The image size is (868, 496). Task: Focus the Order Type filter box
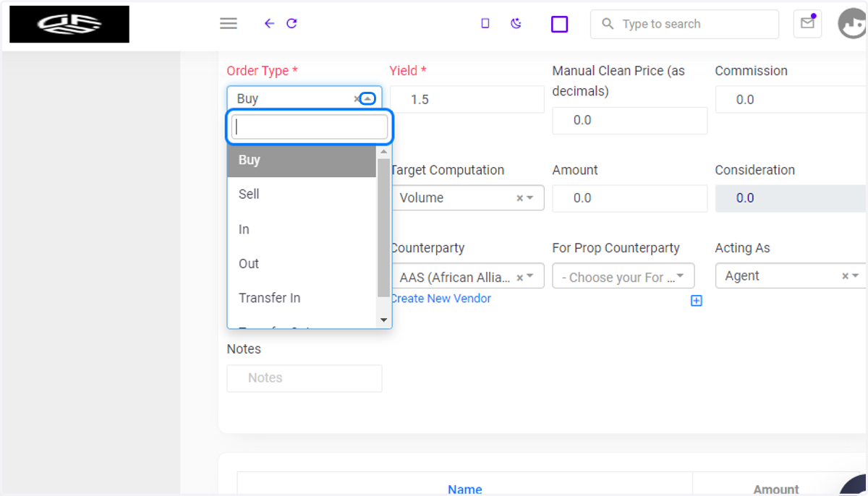tap(310, 127)
